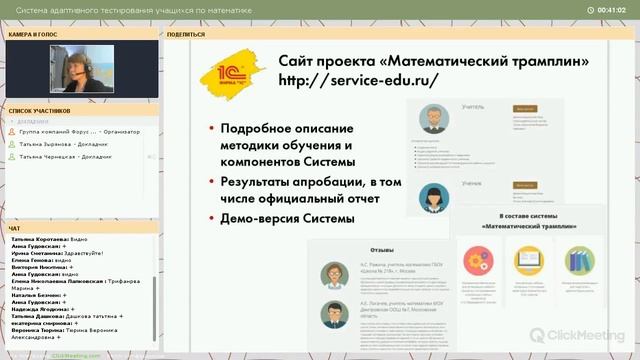Select participant Татьяна Зырянова - Докладчик
This screenshot has height=360, width=640.
point(64,144)
